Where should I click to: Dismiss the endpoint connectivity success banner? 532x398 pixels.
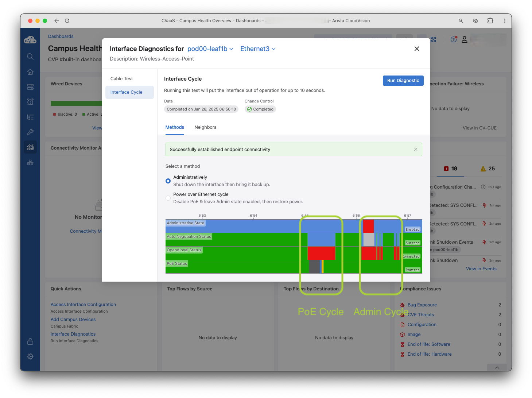click(x=416, y=150)
